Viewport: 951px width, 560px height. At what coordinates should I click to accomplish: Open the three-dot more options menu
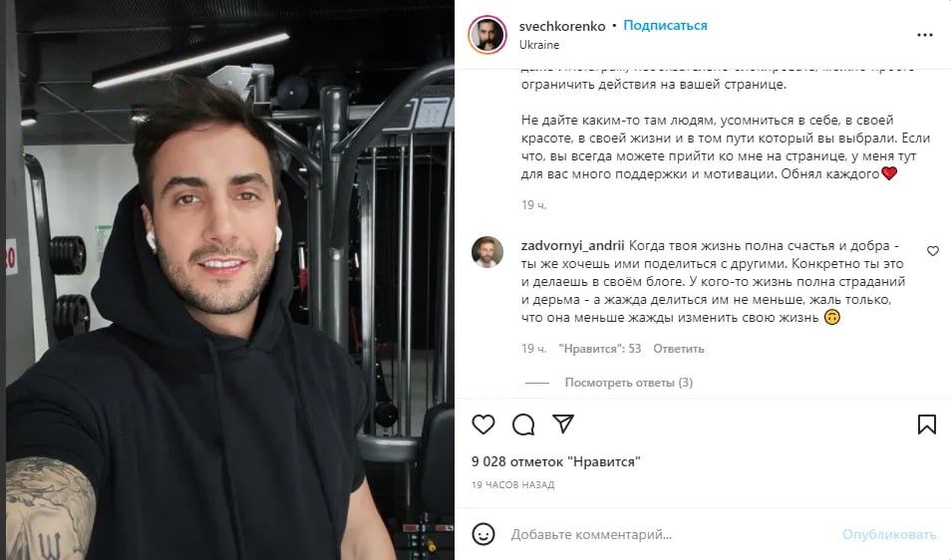pos(924,35)
